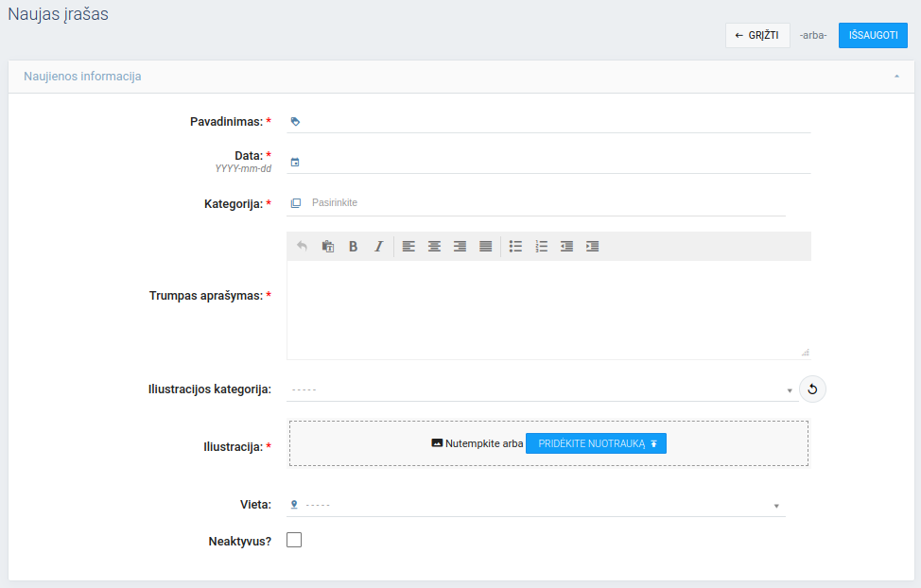921x588 pixels.
Task: Align text left in editor
Action: pyautogui.click(x=408, y=247)
